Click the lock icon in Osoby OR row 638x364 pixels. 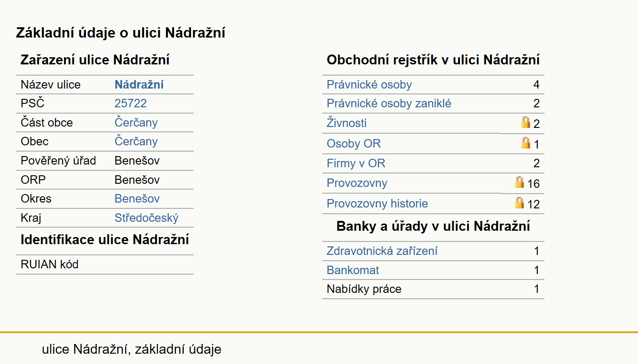pyautogui.click(x=526, y=143)
